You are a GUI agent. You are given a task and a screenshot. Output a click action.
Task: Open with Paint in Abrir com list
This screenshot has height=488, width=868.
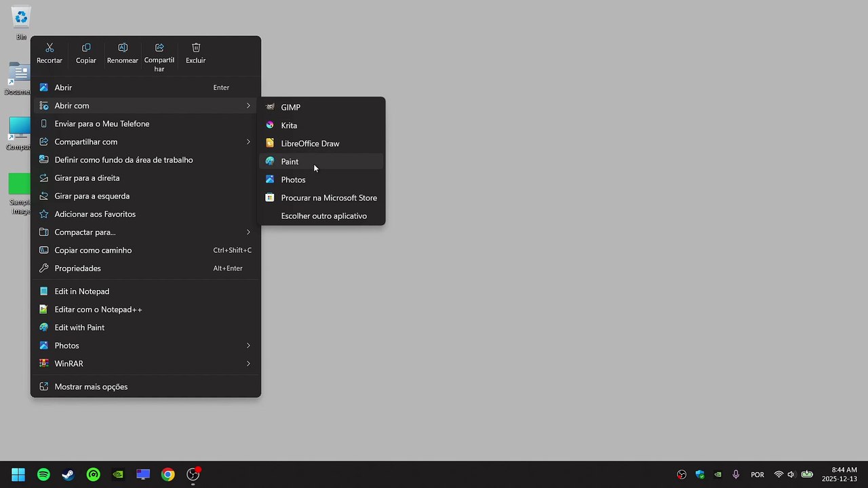(x=322, y=161)
